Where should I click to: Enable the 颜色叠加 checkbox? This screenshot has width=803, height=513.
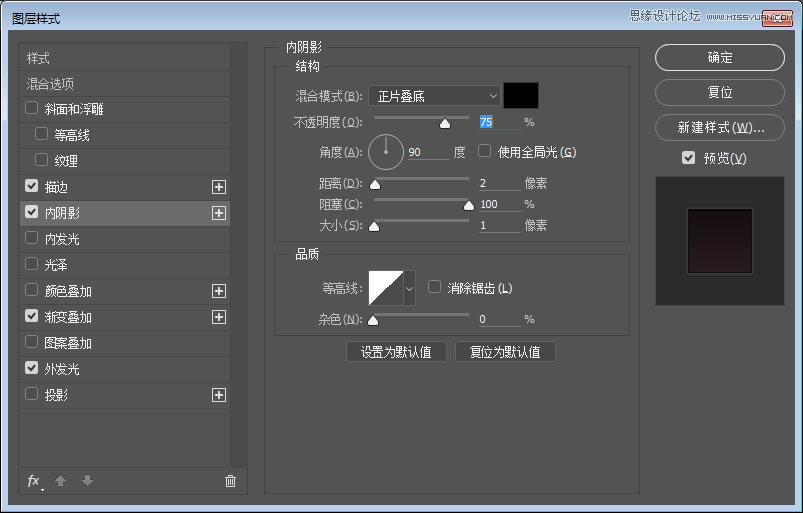click(x=32, y=290)
